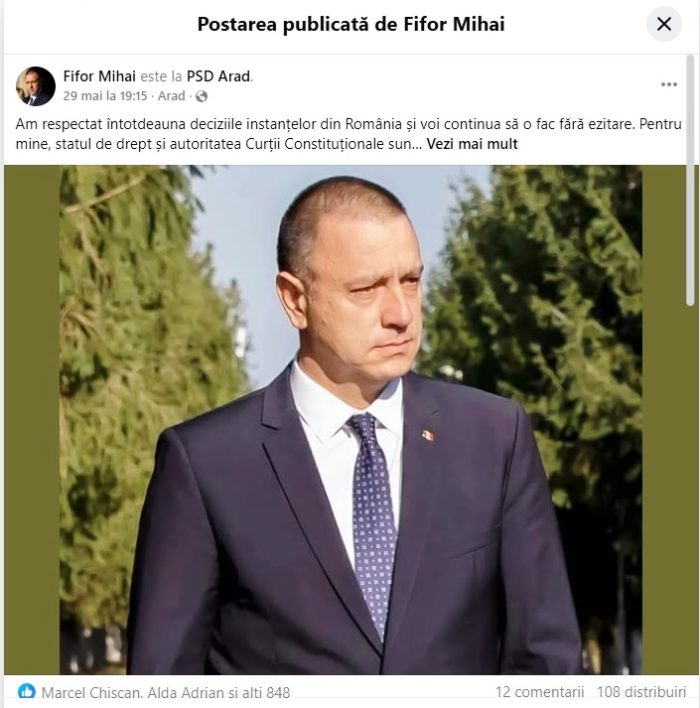View the 108 distribuiri shares list
700x708 pixels.
(x=641, y=692)
